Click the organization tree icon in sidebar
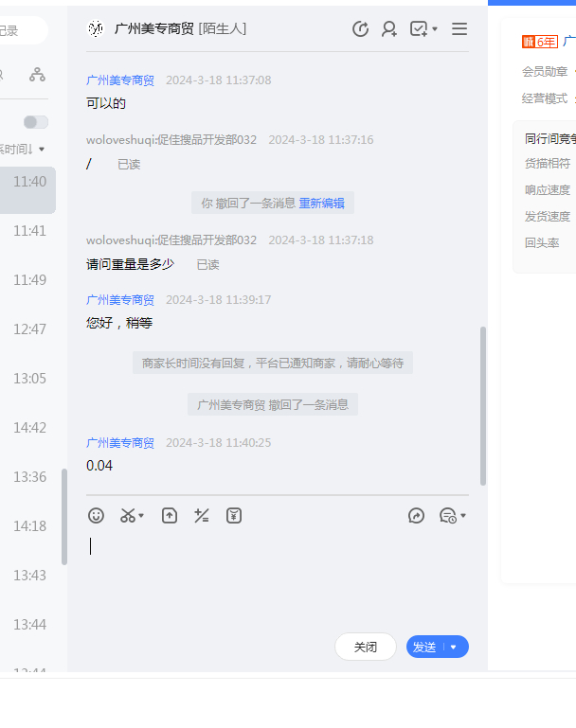Viewport: 576px width, 728px height. (x=37, y=74)
